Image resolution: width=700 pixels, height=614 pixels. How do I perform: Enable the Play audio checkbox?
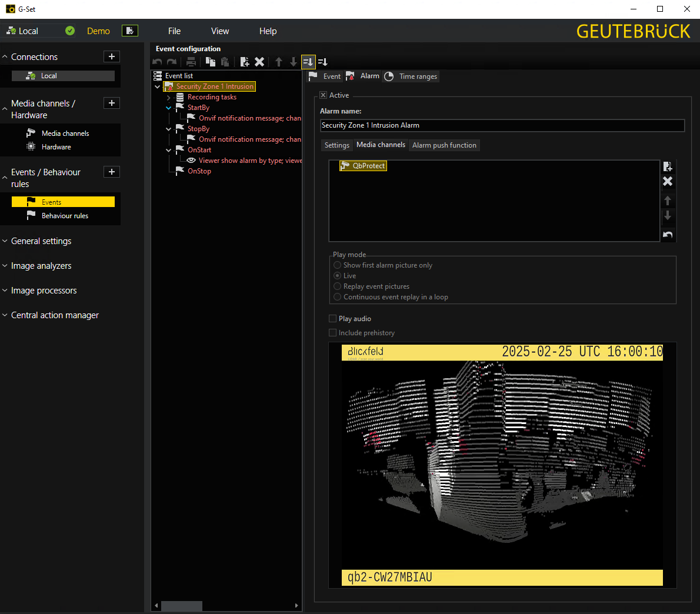point(333,319)
